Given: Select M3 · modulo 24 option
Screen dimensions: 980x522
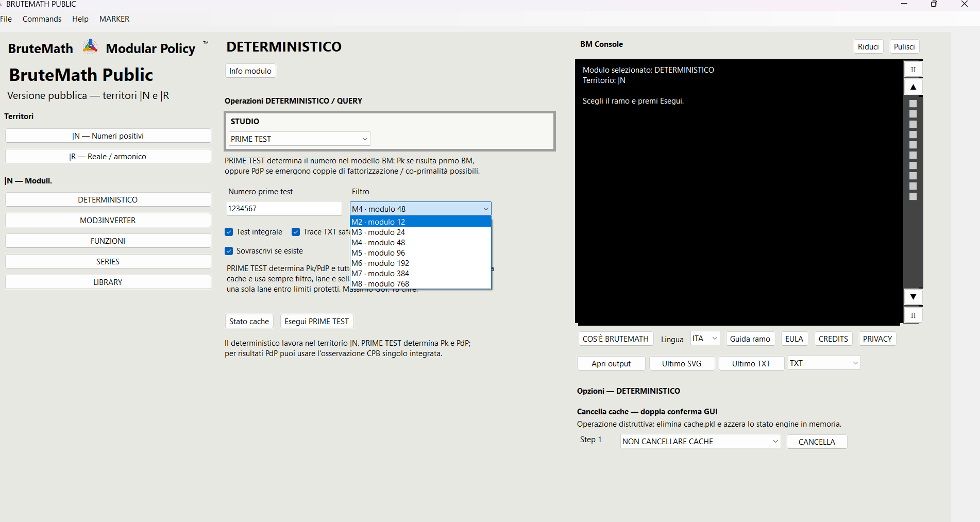Looking at the screenshot, I should (420, 232).
